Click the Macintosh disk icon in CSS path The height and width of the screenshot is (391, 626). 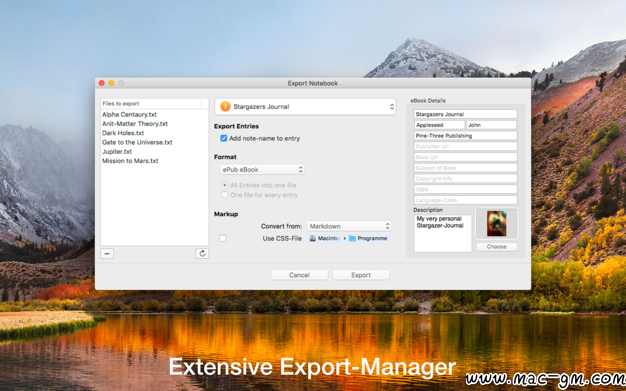(x=313, y=238)
